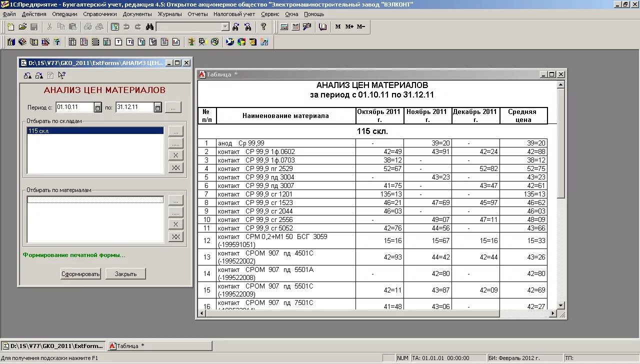Click the 'ТА: 01.01.01 00:00:00' status entry

pyautogui.click(x=448, y=358)
